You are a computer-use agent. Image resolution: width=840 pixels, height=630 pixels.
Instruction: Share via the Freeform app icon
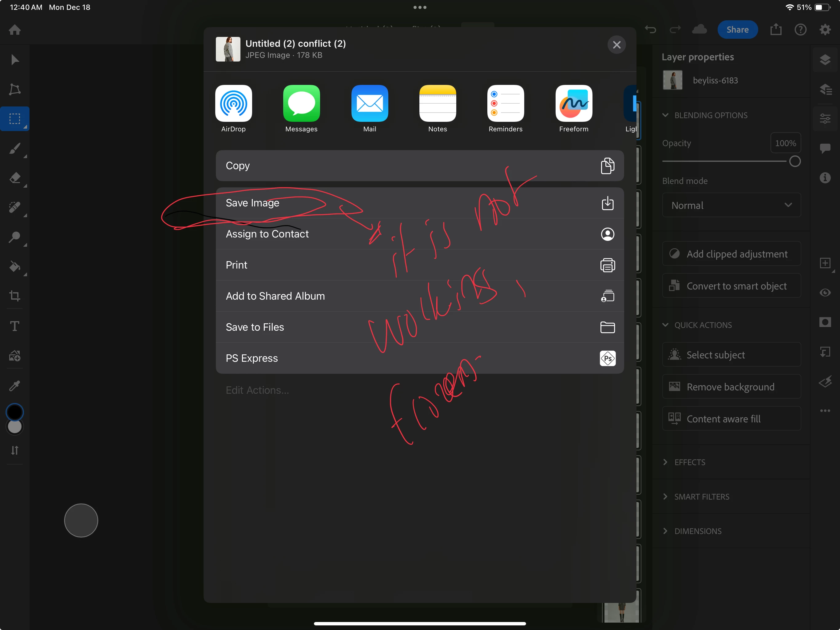pyautogui.click(x=573, y=103)
